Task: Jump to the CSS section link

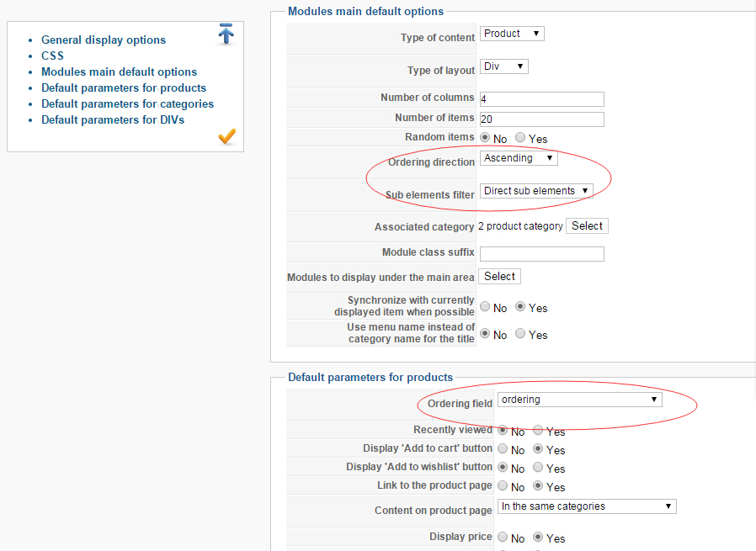Action: click(x=52, y=56)
